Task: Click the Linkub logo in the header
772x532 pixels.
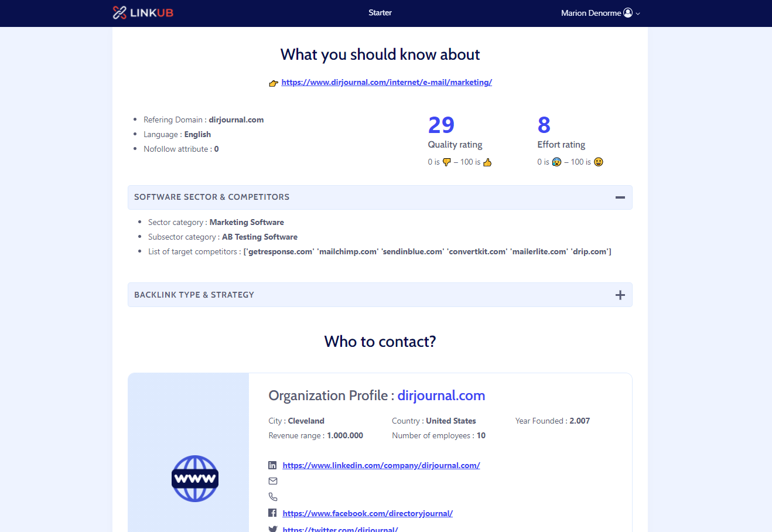Action: point(143,13)
